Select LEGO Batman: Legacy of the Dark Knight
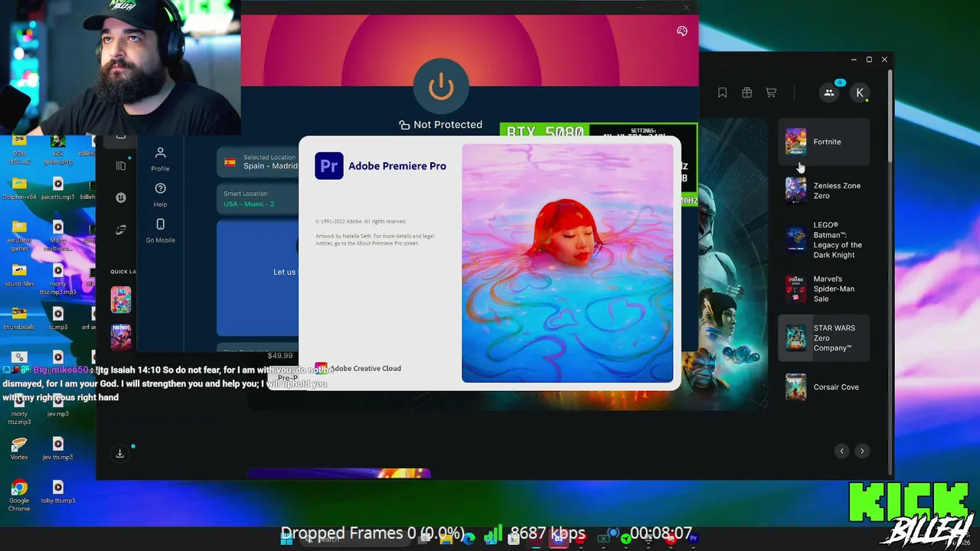 (825, 240)
